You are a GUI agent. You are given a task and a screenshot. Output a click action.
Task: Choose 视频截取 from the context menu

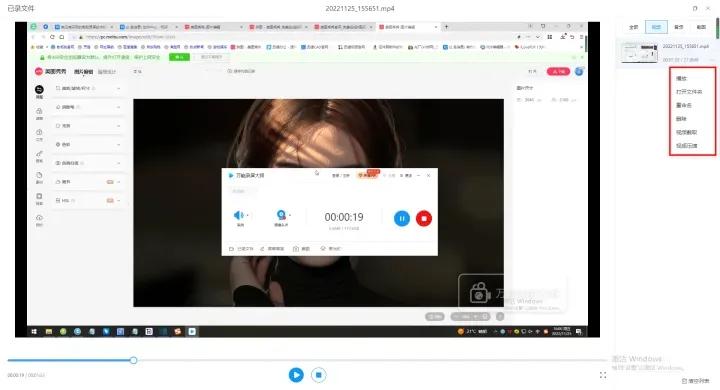(686, 132)
